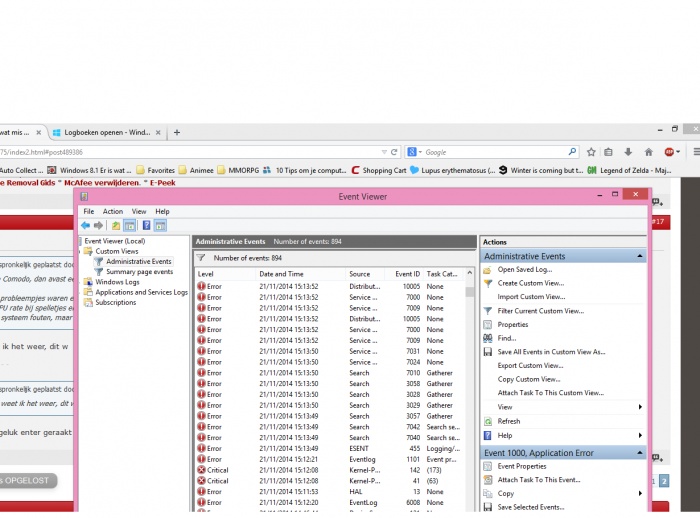Image resolution: width=700 pixels, height=518 pixels.
Task: Click the Event Viewer title bar app icon
Action: point(84,196)
